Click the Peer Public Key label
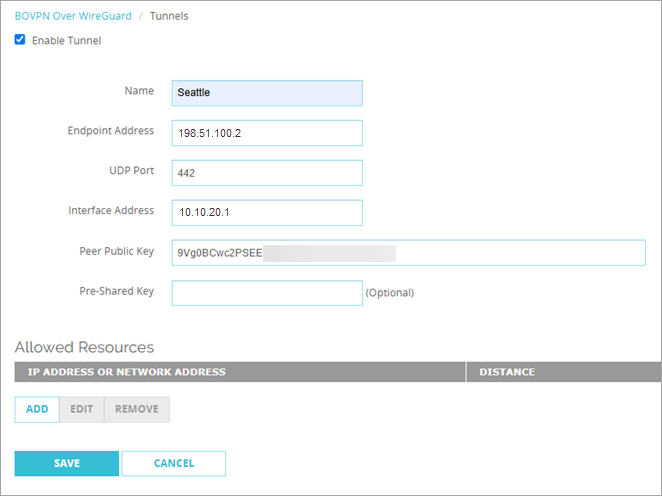The height and width of the screenshot is (496, 662). click(117, 251)
